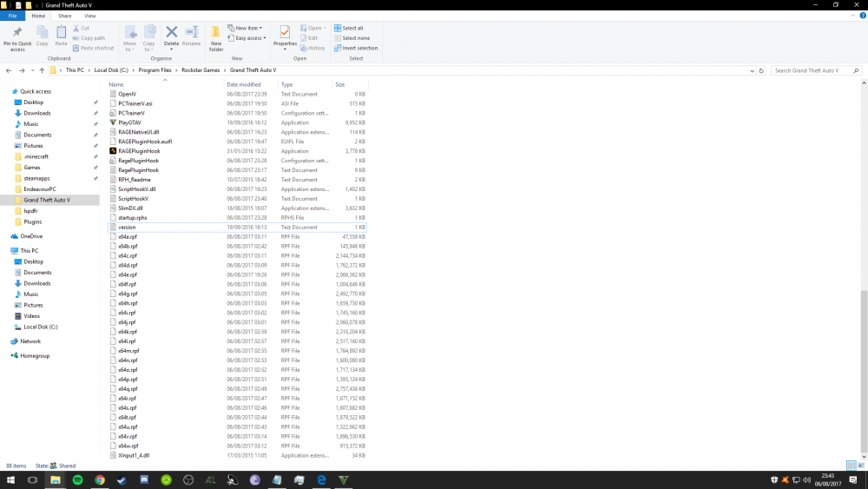Image resolution: width=868 pixels, height=489 pixels.
Task: Select Quick access in navigation pane
Action: (x=36, y=91)
